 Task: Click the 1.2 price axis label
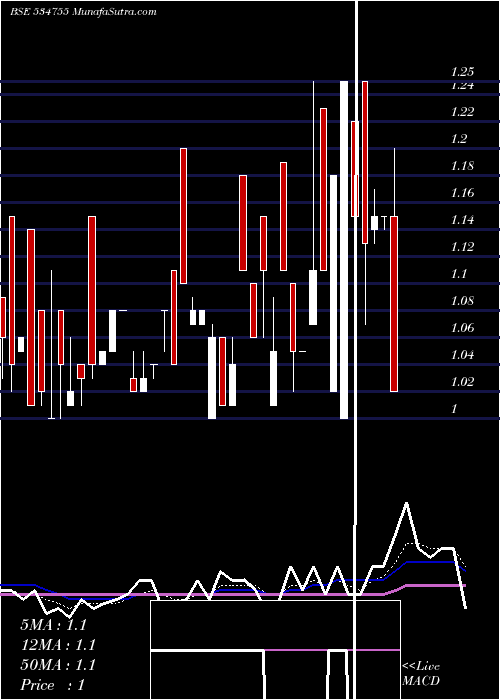(459, 139)
